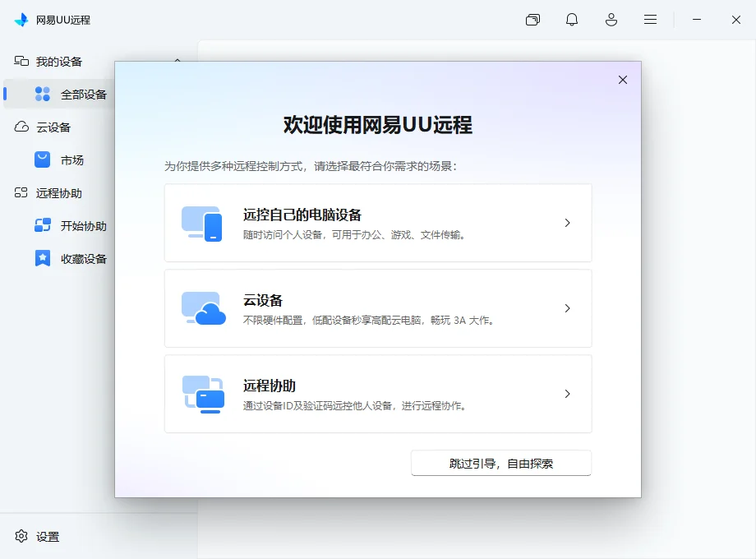Select 全部设备 sidebar label
The image size is (756, 559).
pos(84,95)
